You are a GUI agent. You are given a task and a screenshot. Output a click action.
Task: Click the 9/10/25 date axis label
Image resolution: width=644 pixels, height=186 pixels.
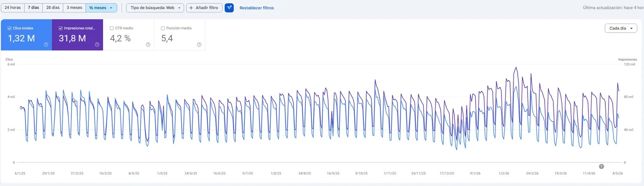click(x=362, y=174)
